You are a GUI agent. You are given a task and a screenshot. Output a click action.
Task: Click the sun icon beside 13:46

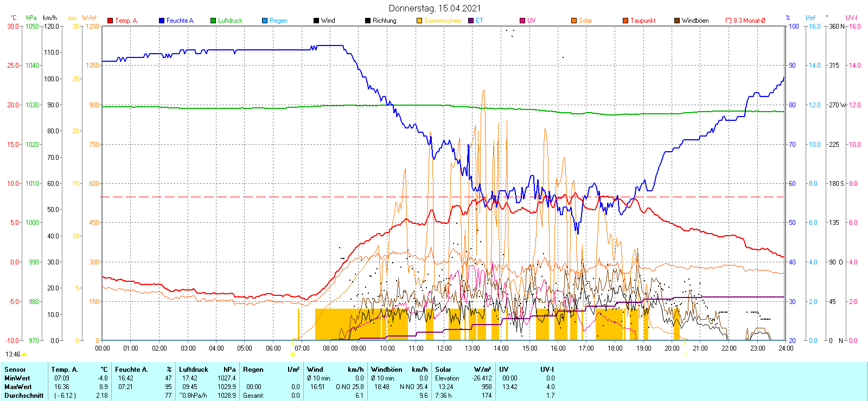point(24,354)
